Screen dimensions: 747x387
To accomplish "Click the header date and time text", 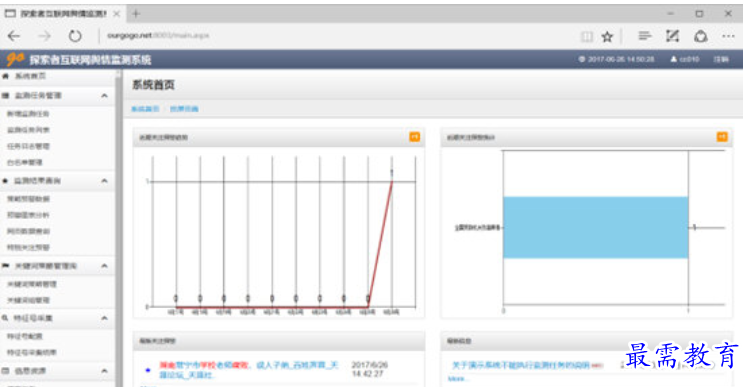I will 621,60.
